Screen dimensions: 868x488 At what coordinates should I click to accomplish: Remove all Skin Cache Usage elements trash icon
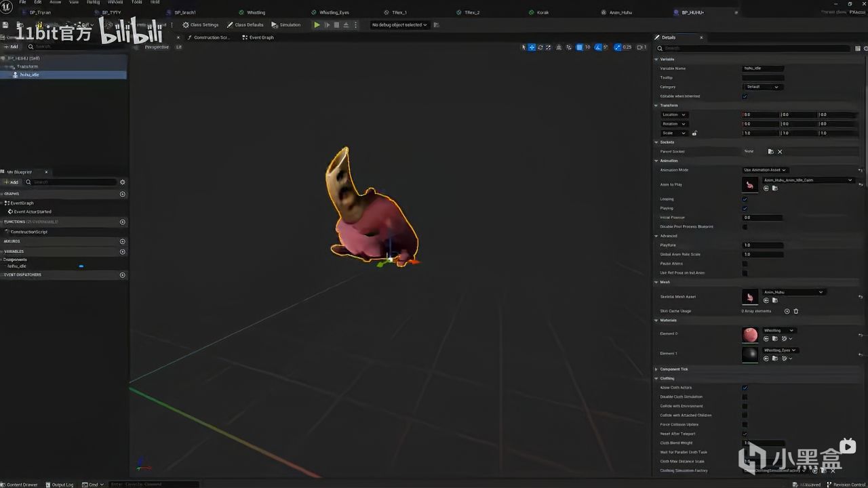tap(796, 311)
